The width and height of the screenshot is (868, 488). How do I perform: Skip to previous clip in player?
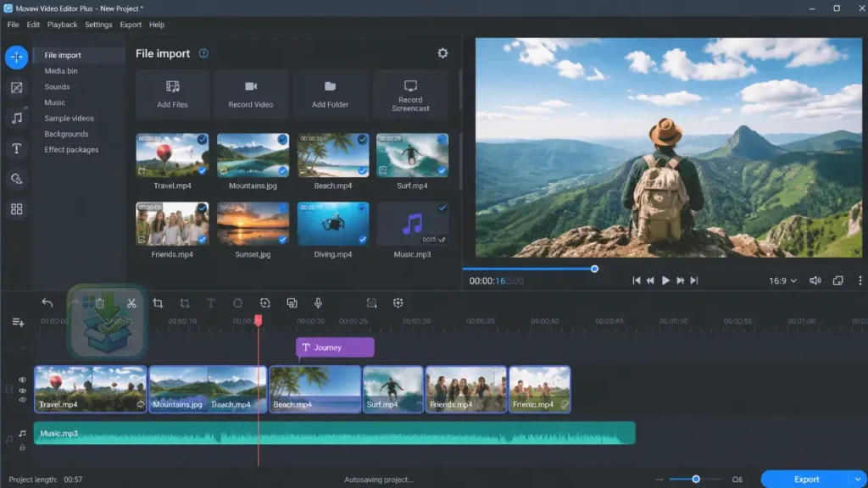coord(637,280)
